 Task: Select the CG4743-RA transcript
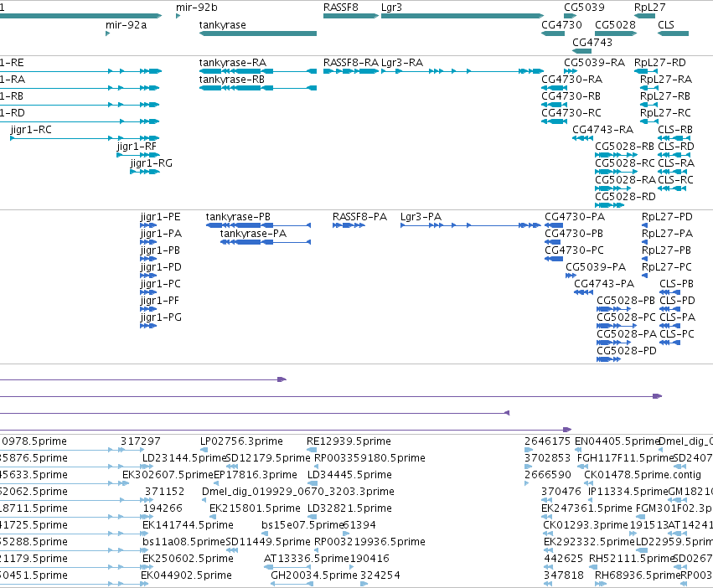pyautogui.click(x=582, y=139)
